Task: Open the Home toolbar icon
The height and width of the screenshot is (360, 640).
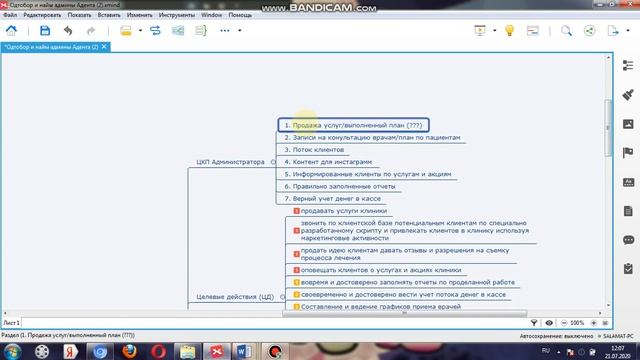Action: 11,31
